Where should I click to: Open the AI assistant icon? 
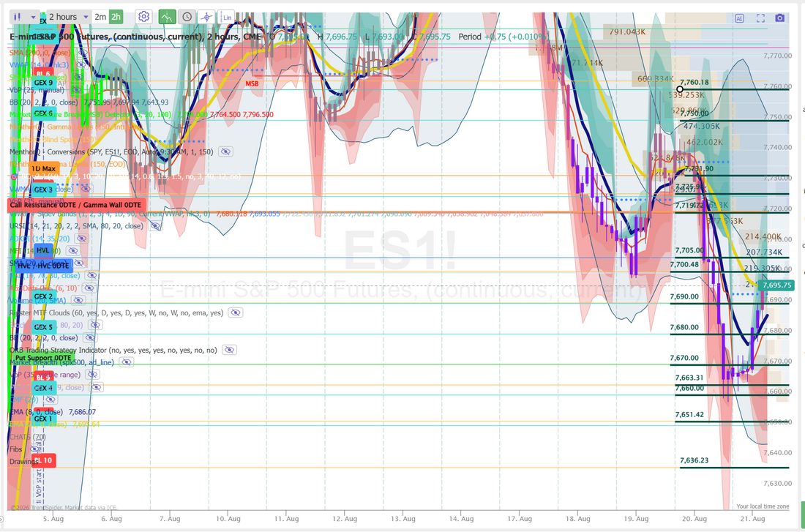739,18
